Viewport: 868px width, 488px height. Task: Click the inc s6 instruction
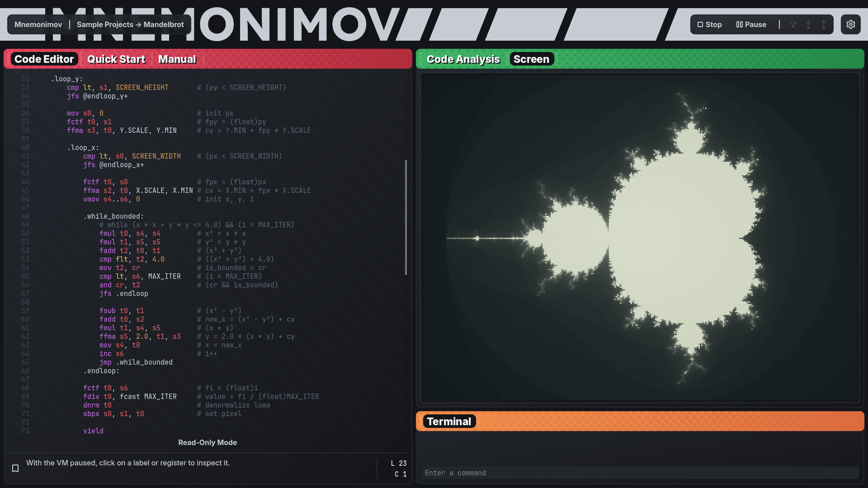coord(112,354)
